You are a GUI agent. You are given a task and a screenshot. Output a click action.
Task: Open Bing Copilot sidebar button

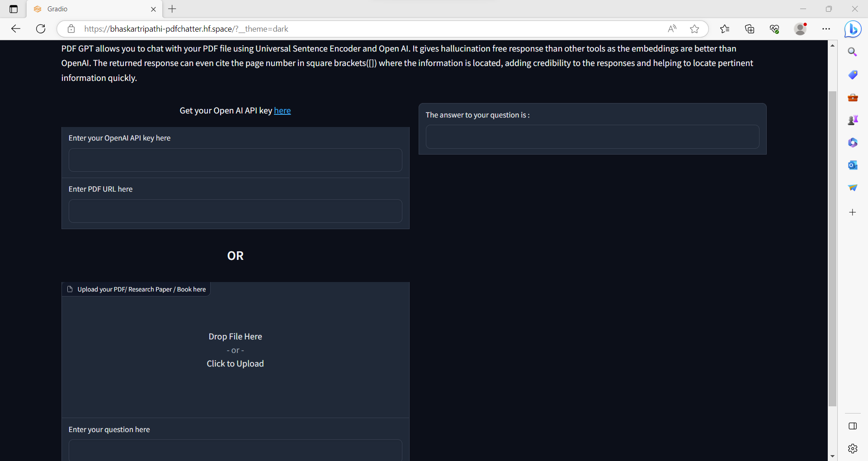coord(853,29)
